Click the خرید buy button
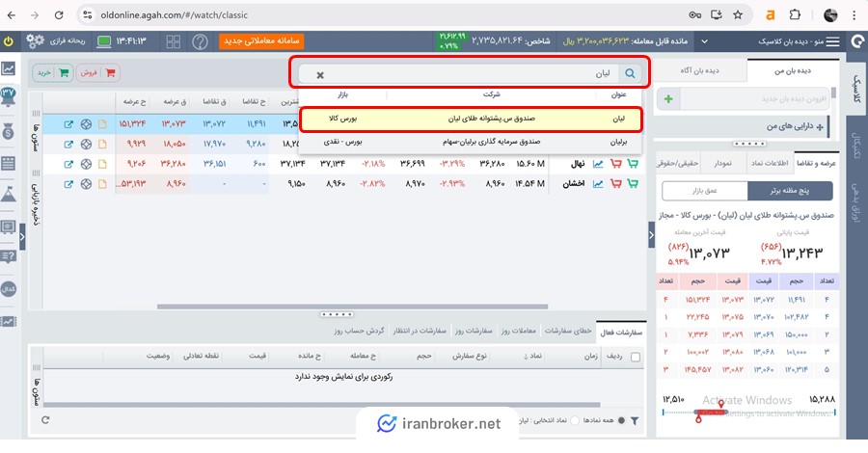The width and height of the screenshot is (868, 453). click(53, 72)
